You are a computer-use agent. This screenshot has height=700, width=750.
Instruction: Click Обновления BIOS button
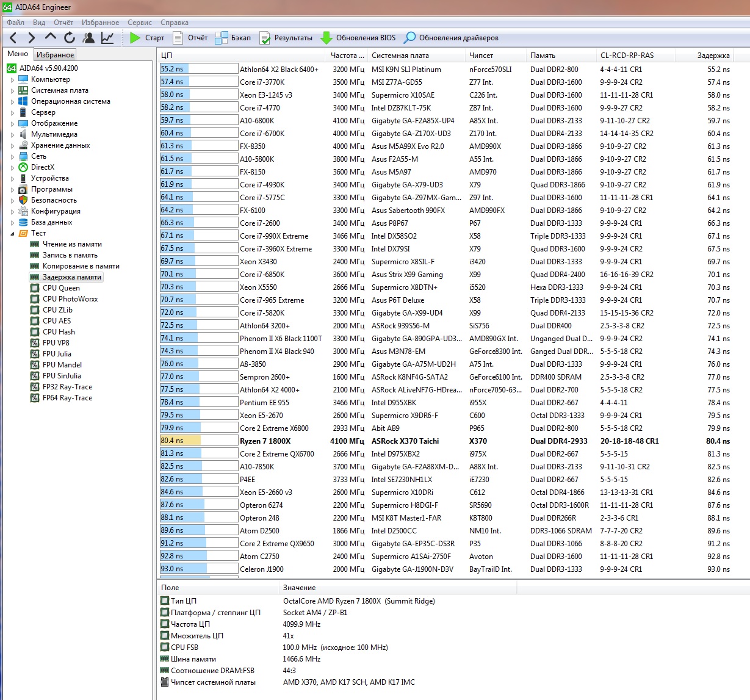[x=358, y=38]
